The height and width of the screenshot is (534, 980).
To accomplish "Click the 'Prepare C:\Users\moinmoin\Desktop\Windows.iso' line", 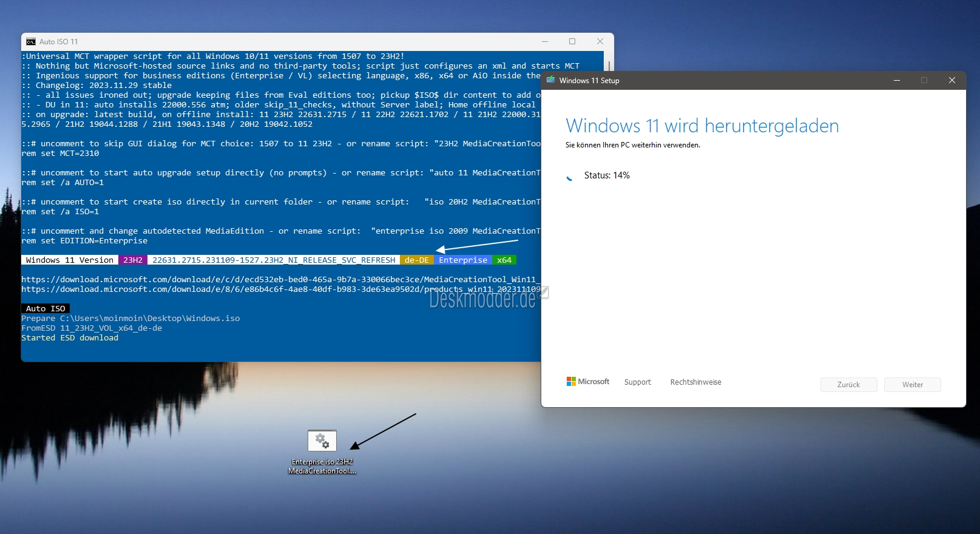I will coord(130,319).
